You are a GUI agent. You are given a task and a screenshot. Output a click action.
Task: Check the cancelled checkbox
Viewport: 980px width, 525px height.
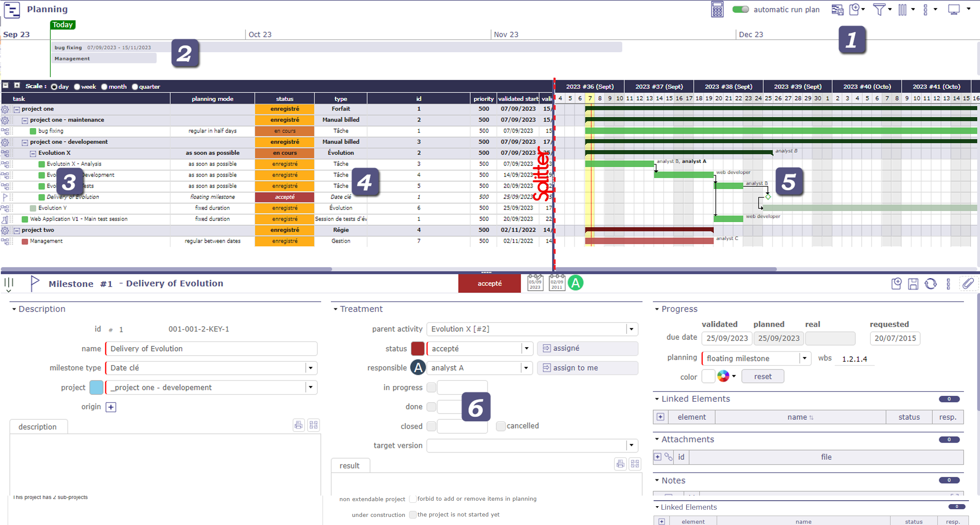501,426
